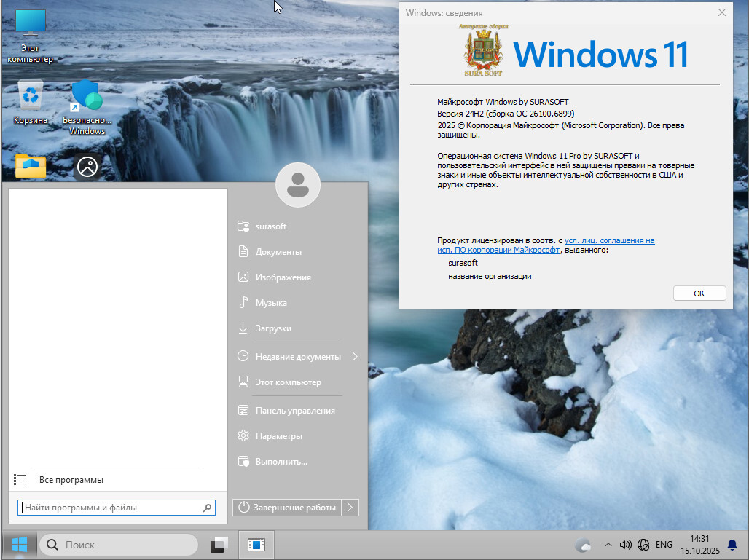
Task: Focus the Найти программы и файлы search field
Action: tap(109, 508)
